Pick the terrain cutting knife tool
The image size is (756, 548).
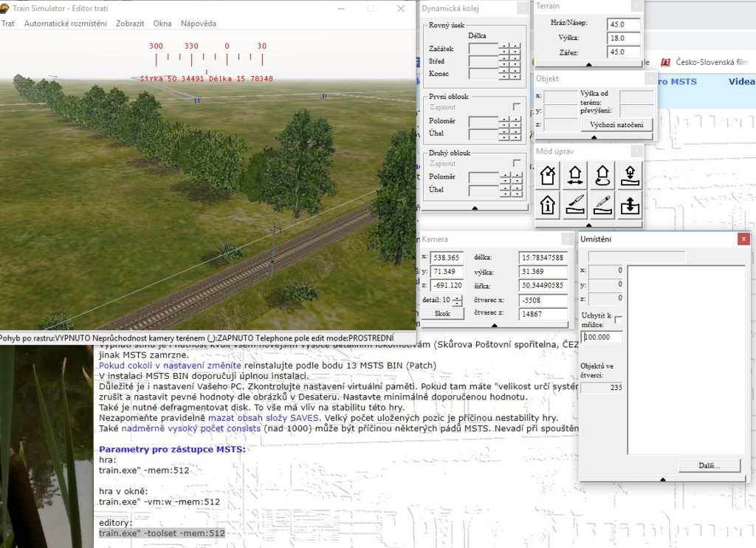click(x=575, y=204)
